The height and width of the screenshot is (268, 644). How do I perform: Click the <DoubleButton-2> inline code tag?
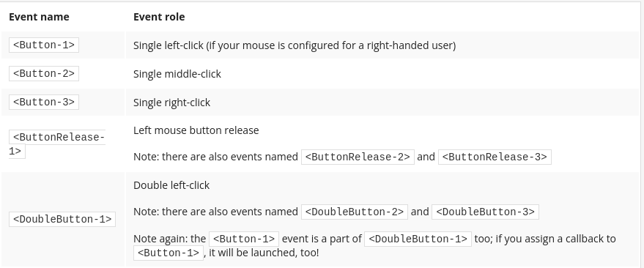tap(355, 212)
